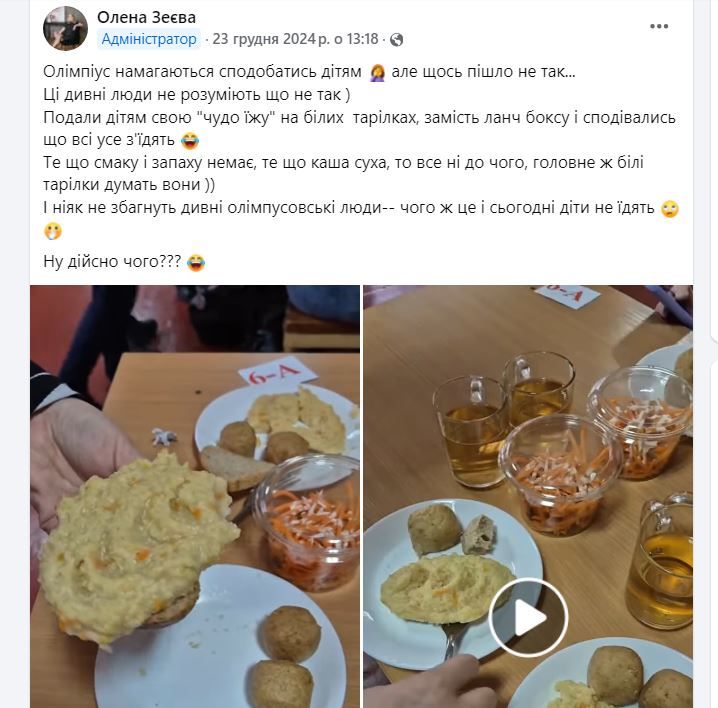This screenshot has height=708, width=718.
Task: Play the video in the right image
Action: click(x=528, y=617)
